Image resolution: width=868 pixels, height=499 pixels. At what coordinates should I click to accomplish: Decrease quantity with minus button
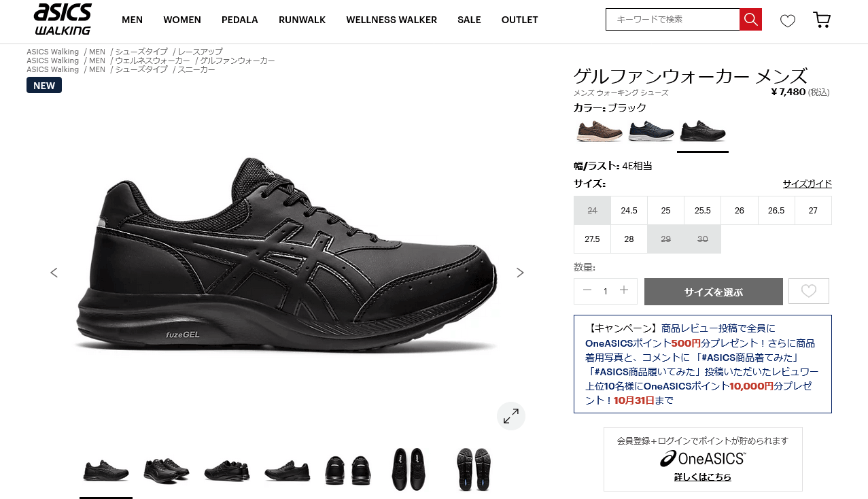coord(587,290)
